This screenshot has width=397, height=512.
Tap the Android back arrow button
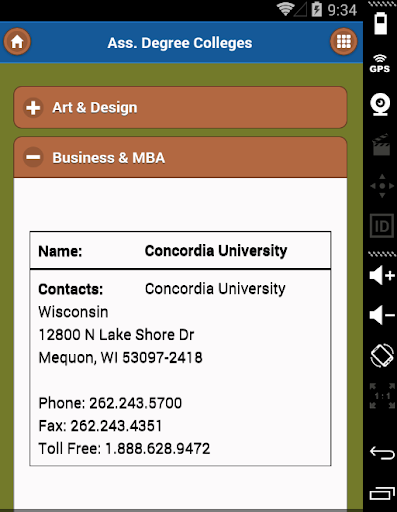pos(382,453)
